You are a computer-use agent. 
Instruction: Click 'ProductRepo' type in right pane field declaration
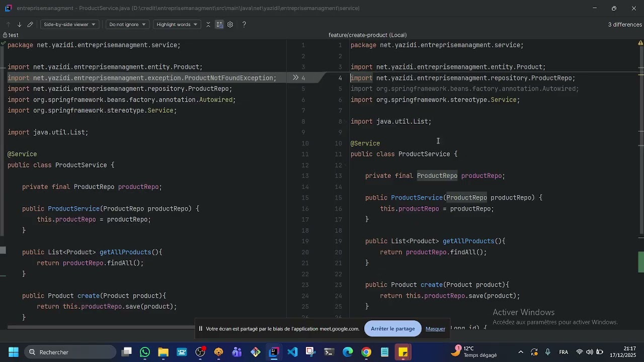click(437, 176)
